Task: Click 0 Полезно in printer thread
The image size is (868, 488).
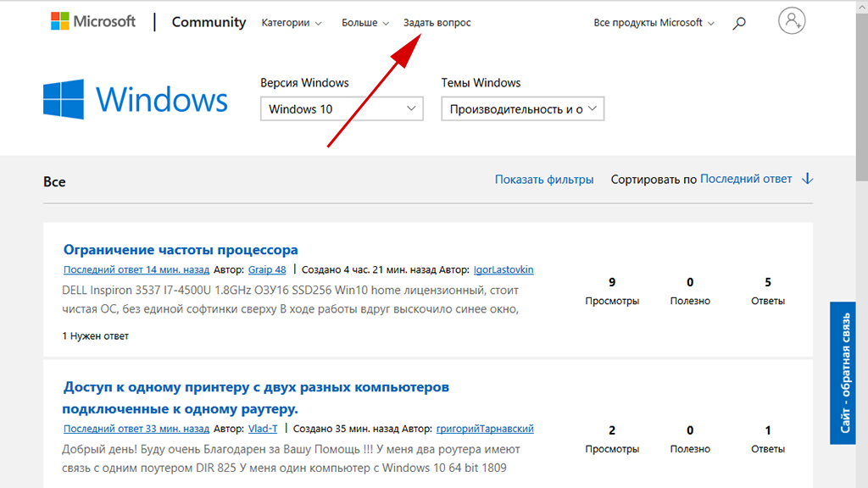Action: (690, 439)
